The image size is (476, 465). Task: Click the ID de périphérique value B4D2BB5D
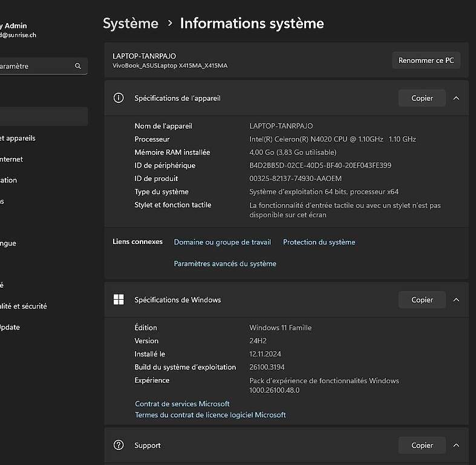tap(321, 165)
